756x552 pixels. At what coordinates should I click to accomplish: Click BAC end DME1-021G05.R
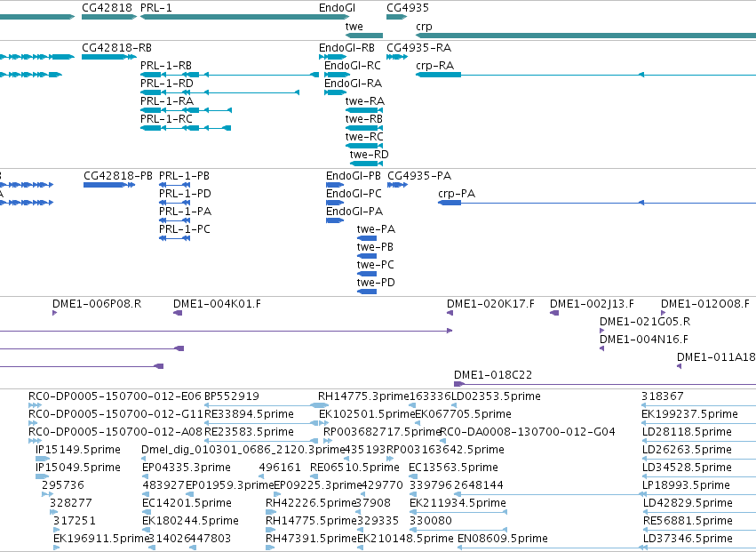tap(601, 331)
